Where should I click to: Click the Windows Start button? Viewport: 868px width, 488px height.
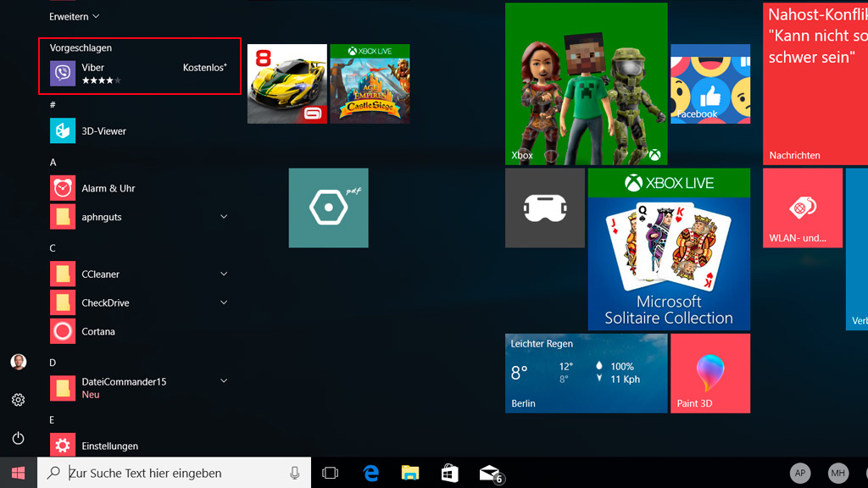19,473
